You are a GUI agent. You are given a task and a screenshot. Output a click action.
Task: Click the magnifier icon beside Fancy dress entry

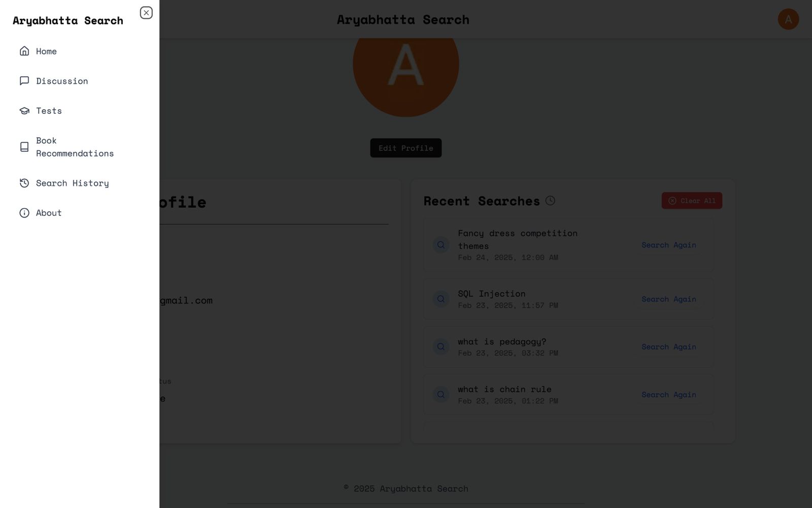pyautogui.click(x=441, y=245)
